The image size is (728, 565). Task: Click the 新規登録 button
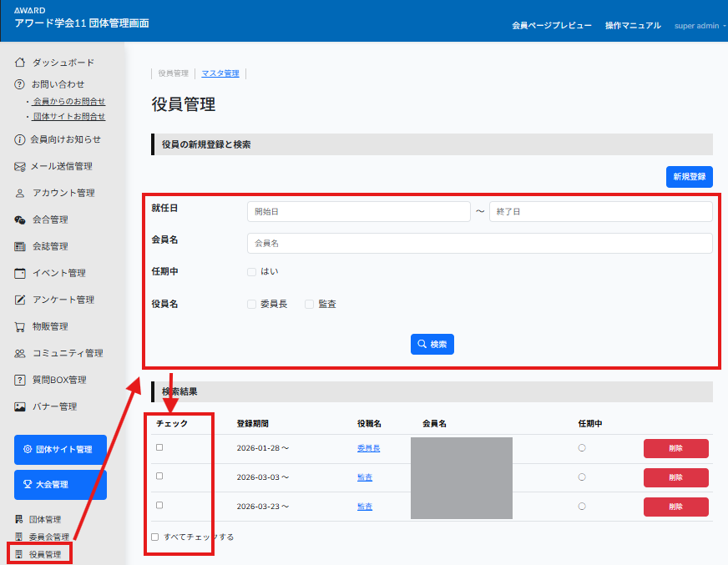(689, 177)
